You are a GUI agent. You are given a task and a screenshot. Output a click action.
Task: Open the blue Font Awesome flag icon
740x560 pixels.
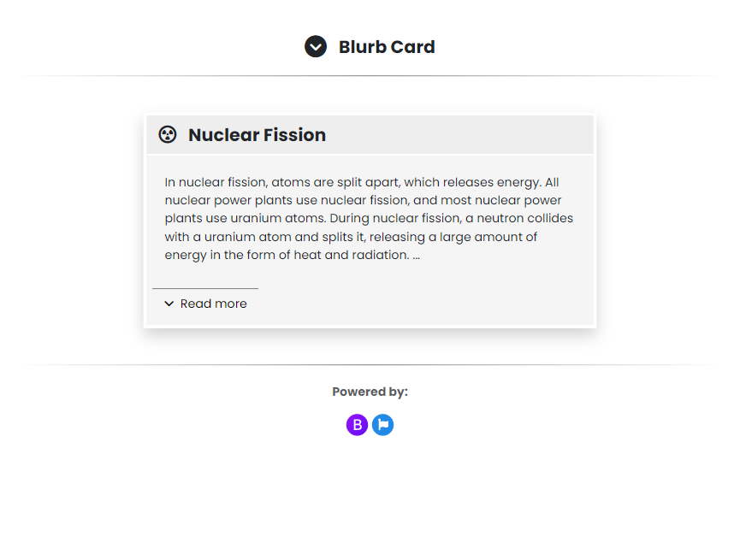[x=382, y=425]
